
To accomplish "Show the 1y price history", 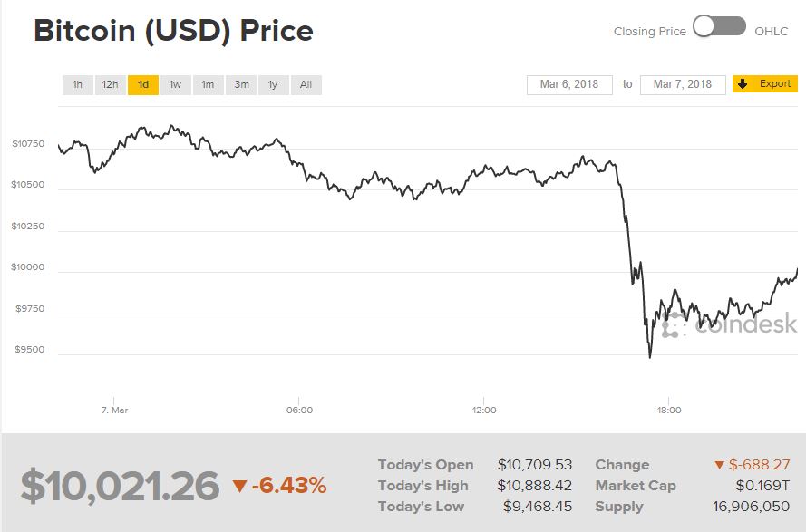I will [273, 85].
